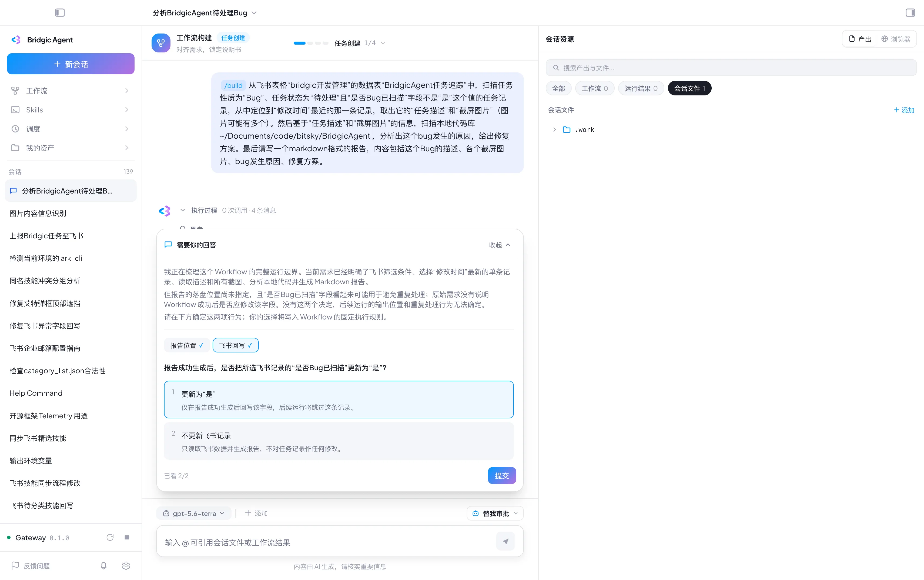Click the folder icon beside 我的资产
The height and width of the screenshot is (580, 924).
(15, 148)
